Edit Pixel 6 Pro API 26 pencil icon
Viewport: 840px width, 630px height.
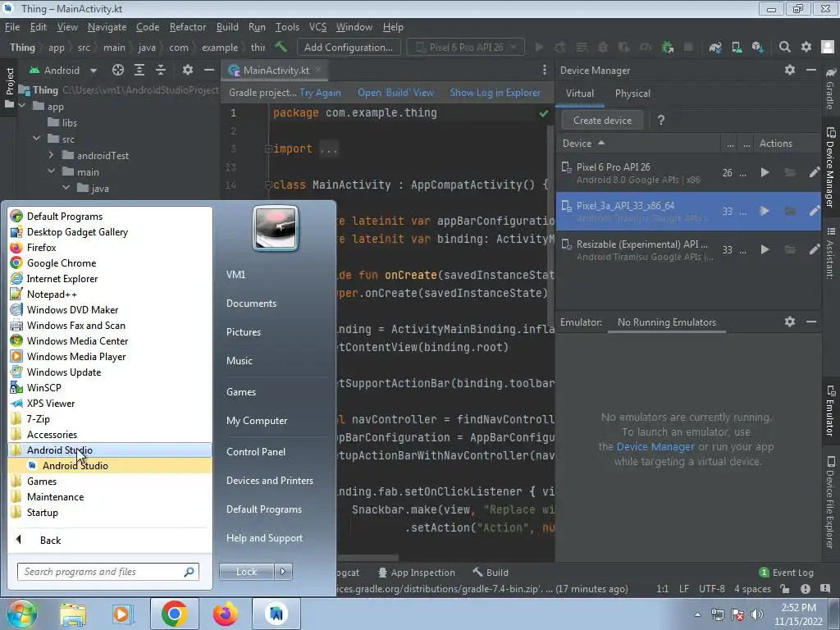tap(814, 172)
